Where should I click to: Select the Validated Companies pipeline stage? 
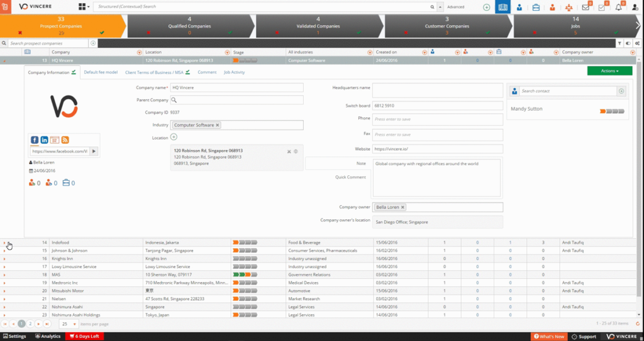click(318, 26)
